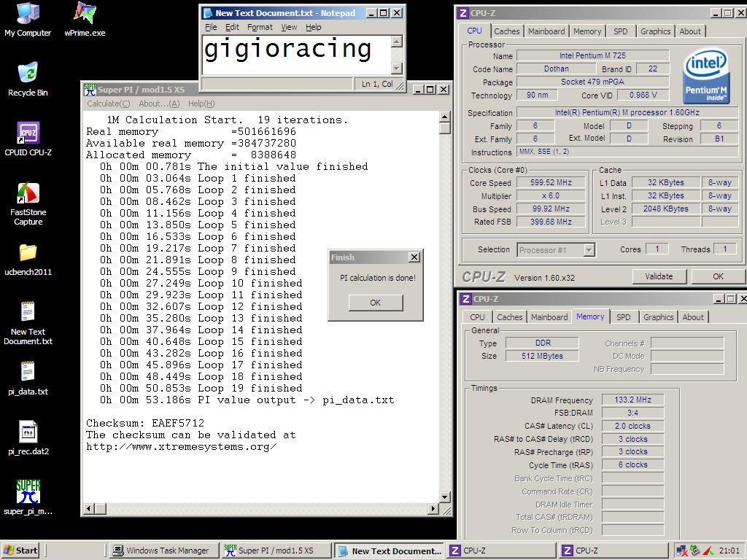Click the system clock showing 21:01

pos(729,551)
